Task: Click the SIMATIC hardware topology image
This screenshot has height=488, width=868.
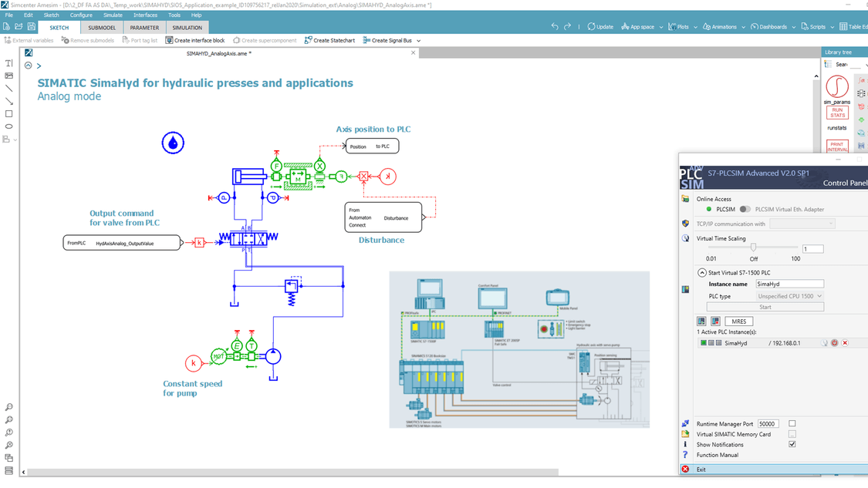Action: 519,350
